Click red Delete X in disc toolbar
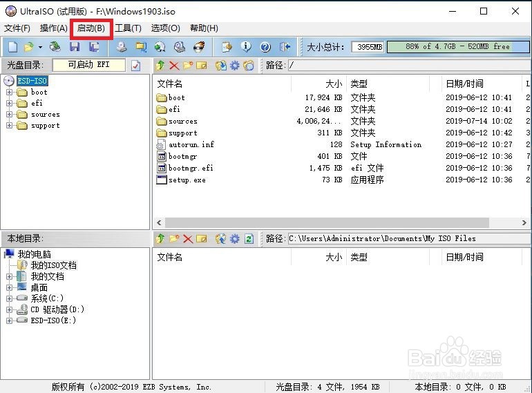This screenshot has height=393, width=532. tap(174, 66)
